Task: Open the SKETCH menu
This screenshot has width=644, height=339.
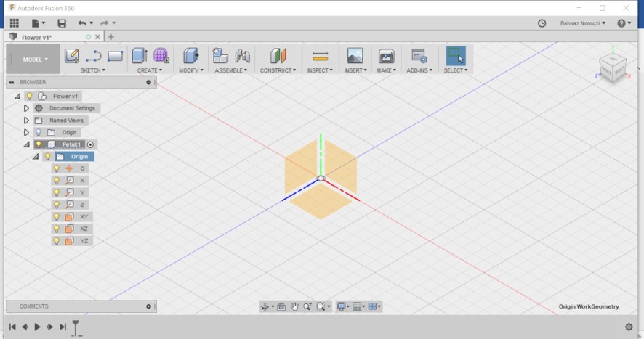Action: coord(93,70)
